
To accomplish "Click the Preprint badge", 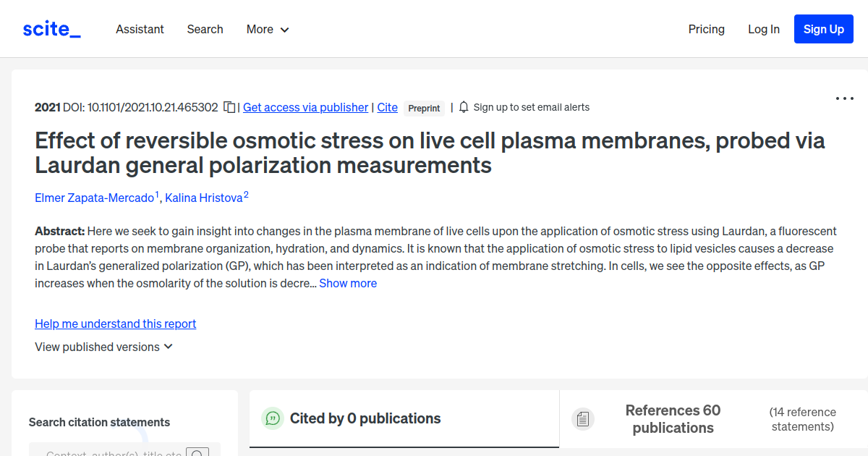I will 424,108.
